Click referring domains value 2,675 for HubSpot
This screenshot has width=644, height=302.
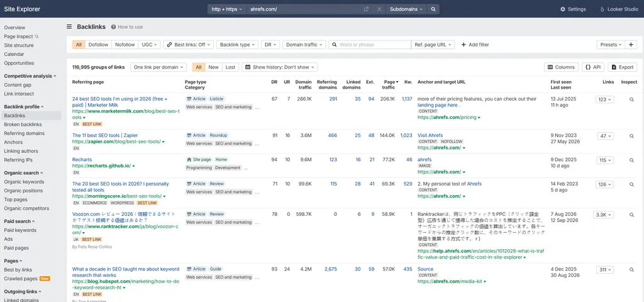(x=330, y=269)
